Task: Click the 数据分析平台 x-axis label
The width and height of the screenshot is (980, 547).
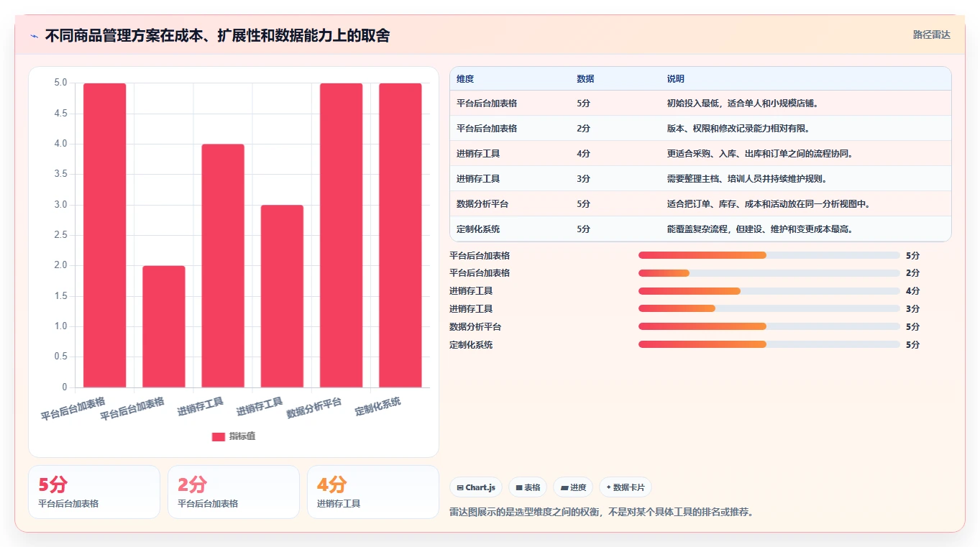Action: pos(314,408)
